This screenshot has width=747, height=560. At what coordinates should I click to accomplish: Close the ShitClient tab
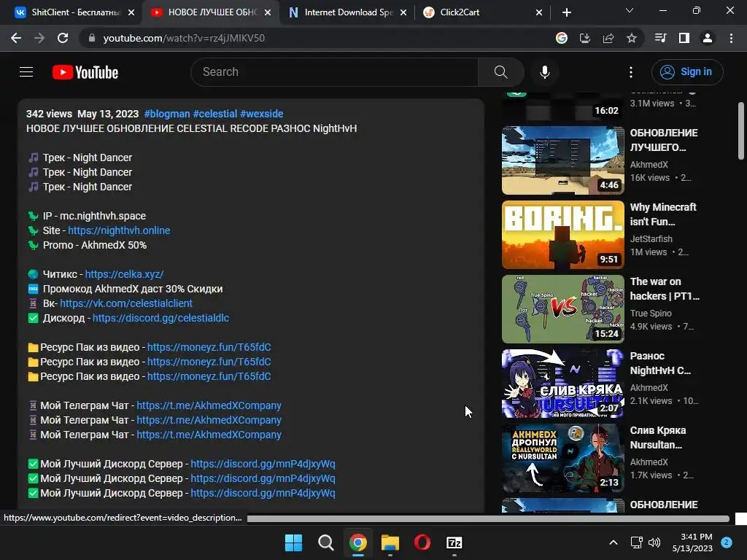coord(131,12)
